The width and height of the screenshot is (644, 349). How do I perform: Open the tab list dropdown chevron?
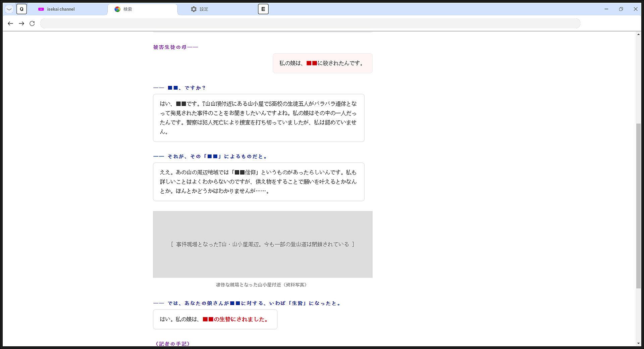pyautogui.click(x=9, y=9)
